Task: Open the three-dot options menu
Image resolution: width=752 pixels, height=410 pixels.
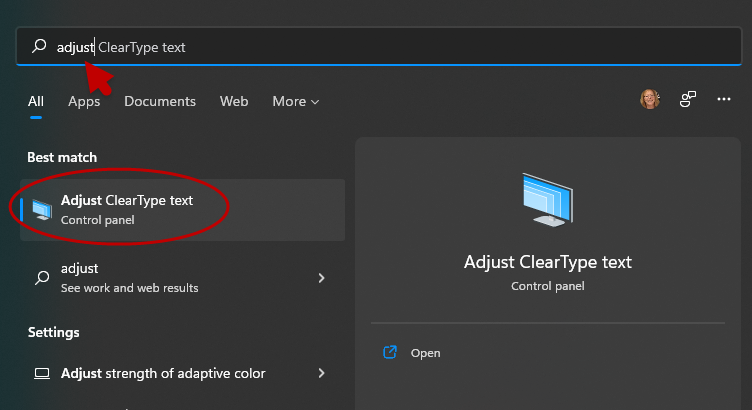Action: pos(724,99)
